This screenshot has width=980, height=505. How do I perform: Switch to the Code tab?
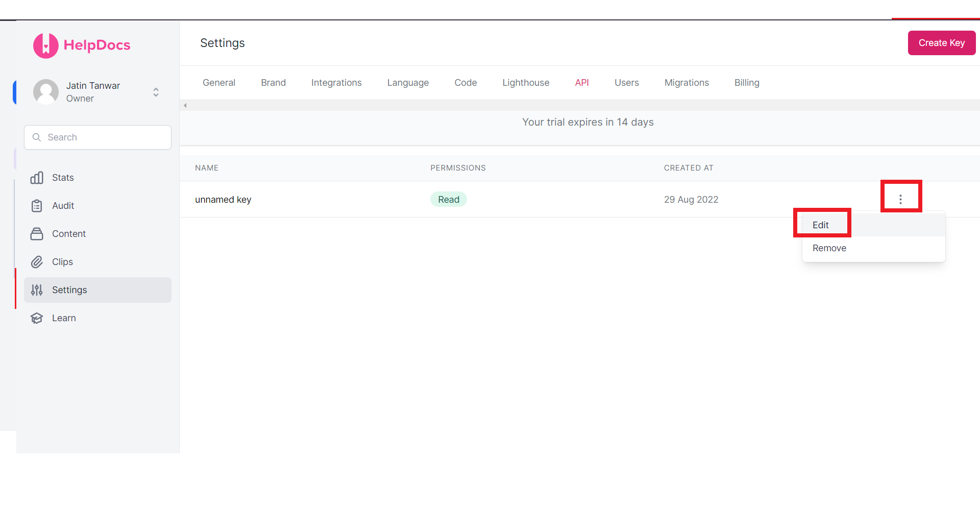465,83
